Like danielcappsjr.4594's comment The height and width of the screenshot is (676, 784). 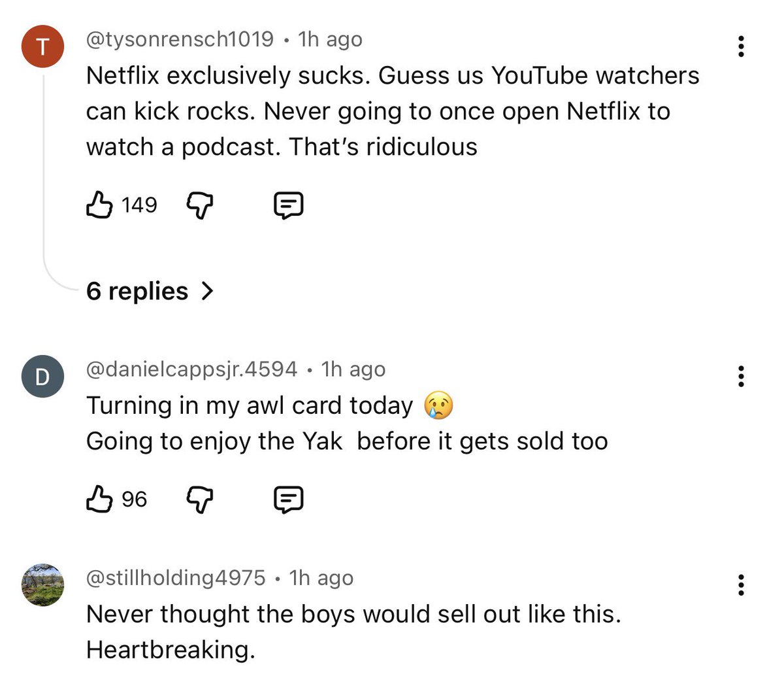pos(99,499)
